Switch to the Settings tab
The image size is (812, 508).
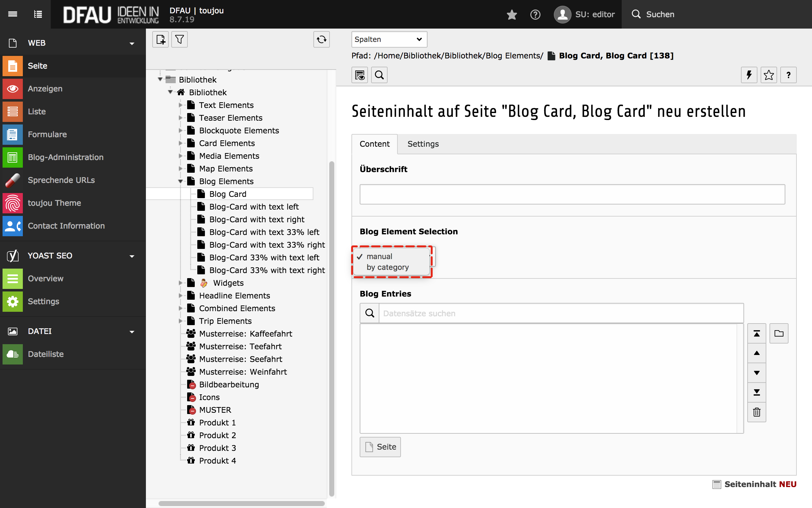click(423, 144)
